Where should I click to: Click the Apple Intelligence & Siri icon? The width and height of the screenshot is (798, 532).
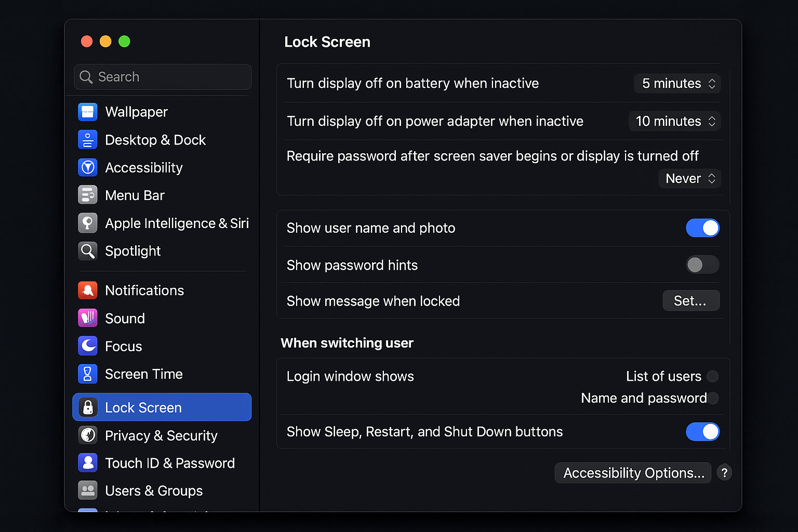coord(88,223)
